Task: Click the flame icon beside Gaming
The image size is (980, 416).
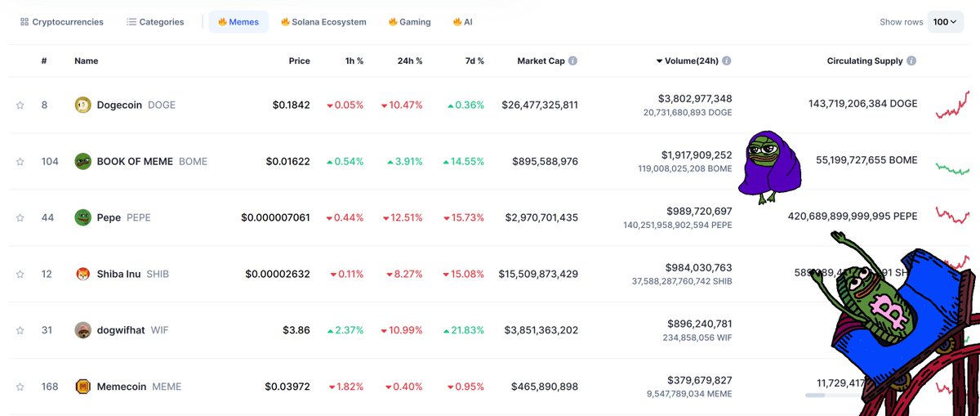Action: pos(393,22)
